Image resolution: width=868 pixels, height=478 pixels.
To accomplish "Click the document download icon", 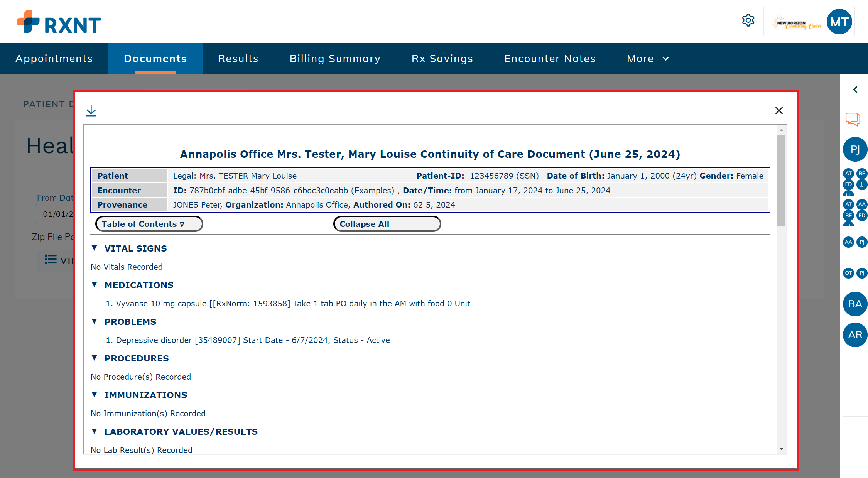I will tap(91, 110).
